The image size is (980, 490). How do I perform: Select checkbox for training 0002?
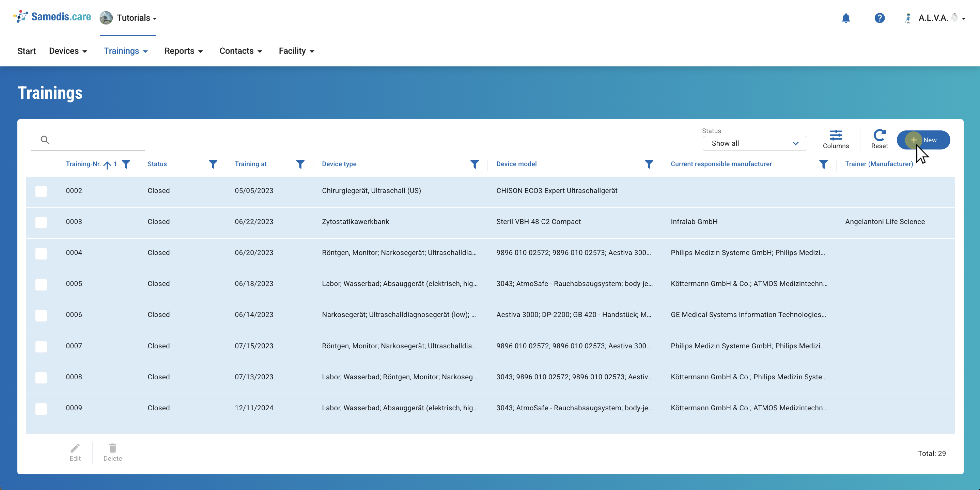(x=41, y=191)
